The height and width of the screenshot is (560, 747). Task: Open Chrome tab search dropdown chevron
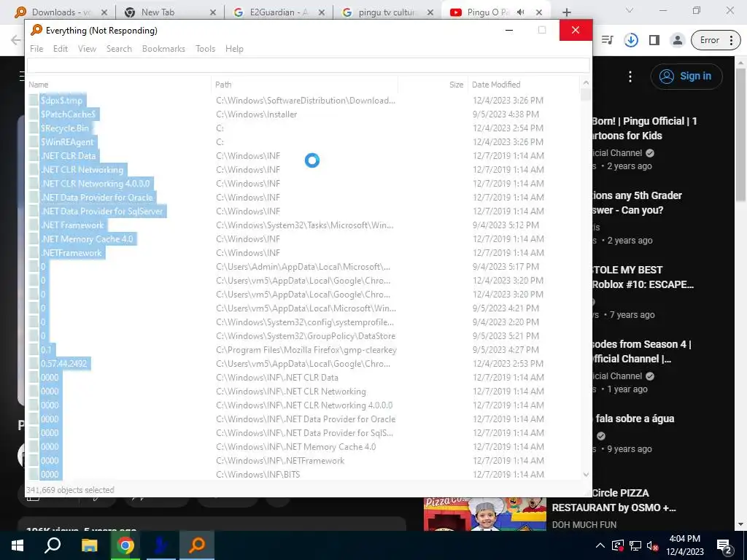[x=630, y=10]
